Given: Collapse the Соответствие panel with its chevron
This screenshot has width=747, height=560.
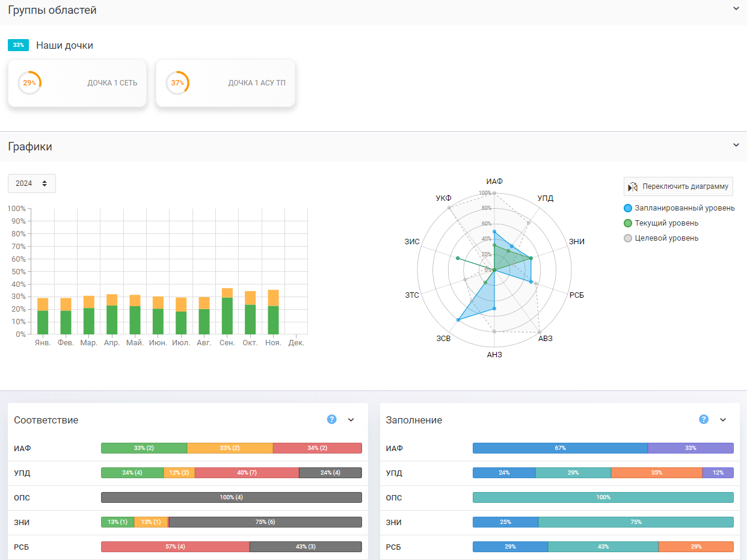Looking at the screenshot, I should tap(351, 420).
